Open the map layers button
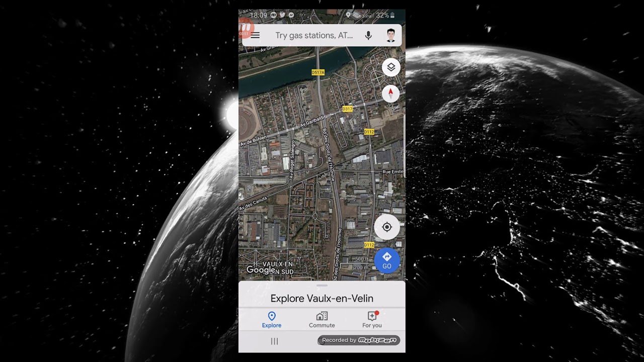This screenshot has height=362, width=644. coord(391,67)
